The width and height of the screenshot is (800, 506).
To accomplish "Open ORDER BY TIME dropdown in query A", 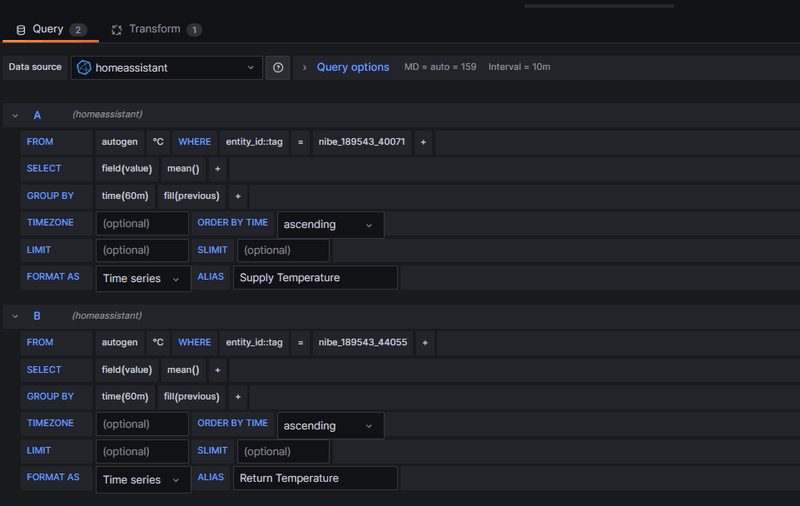I will pos(331,225).
